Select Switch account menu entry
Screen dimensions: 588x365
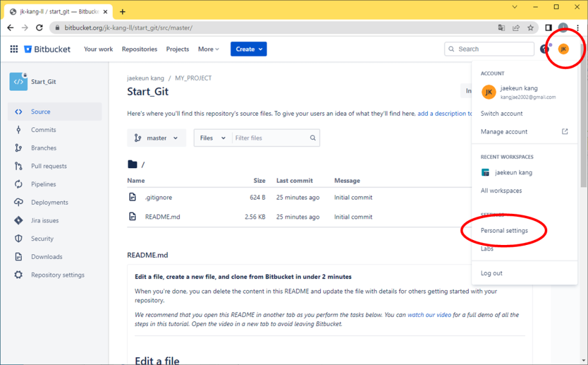point(524,113)
